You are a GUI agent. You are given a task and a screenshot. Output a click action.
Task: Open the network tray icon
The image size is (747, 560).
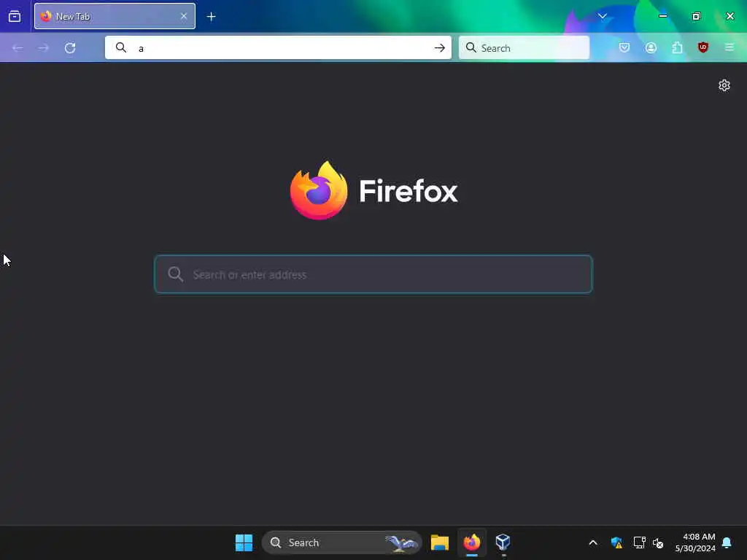coord(639,542)
